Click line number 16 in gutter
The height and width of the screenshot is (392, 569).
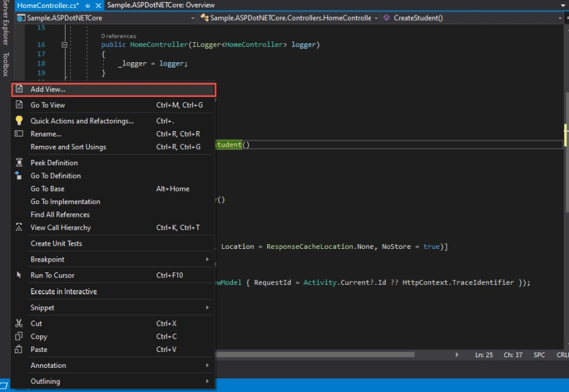(41, 45)
